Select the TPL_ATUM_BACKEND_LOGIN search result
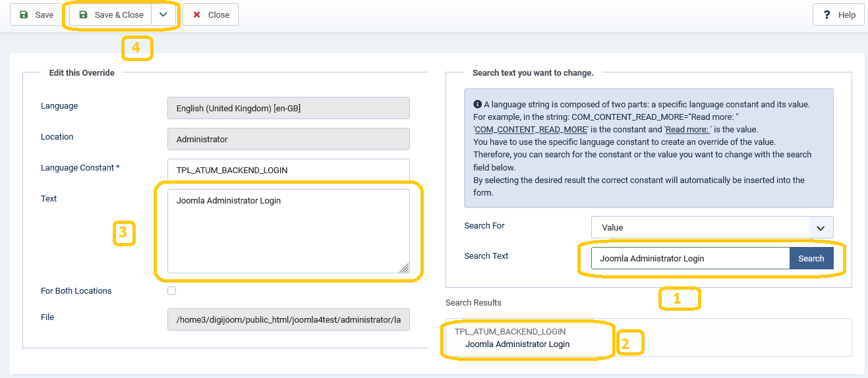Image resolution: width=868 pixels, height=378 pixels. tap(517, 338)
